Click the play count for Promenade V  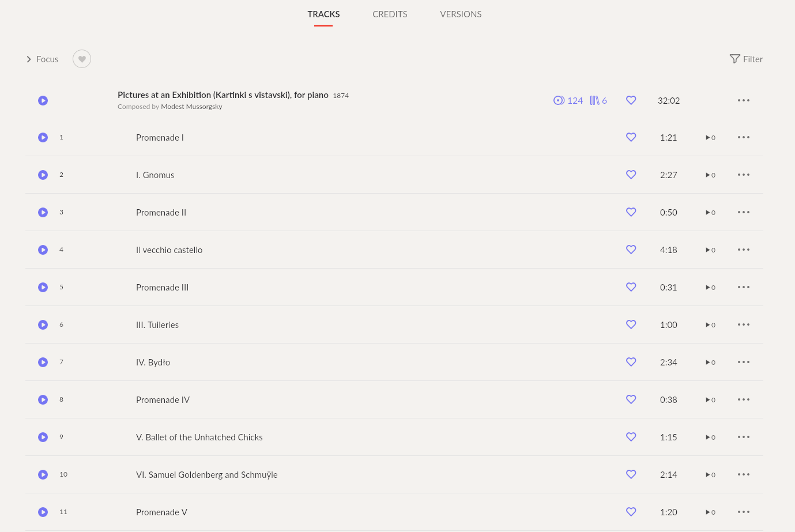(x=710, y=512)
